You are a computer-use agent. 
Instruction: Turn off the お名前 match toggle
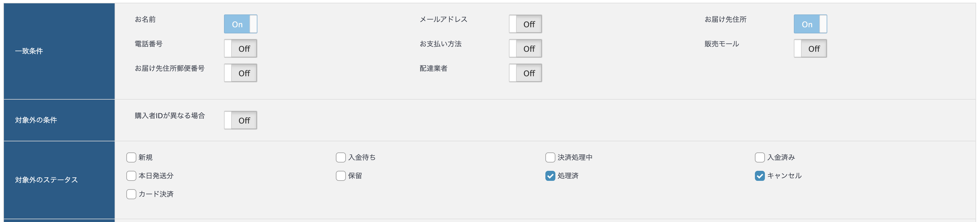pyautogui.click(x=240, y=24)
